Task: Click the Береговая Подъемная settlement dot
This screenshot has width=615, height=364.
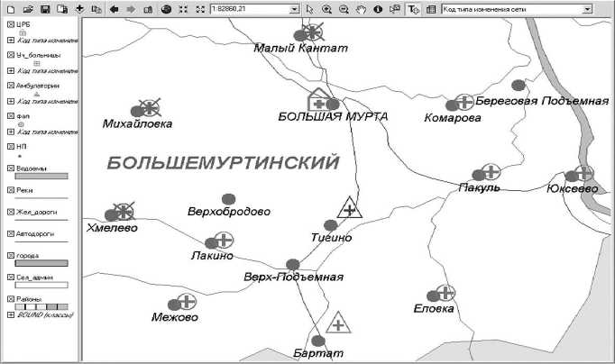Action: click(x=519, y=85)
